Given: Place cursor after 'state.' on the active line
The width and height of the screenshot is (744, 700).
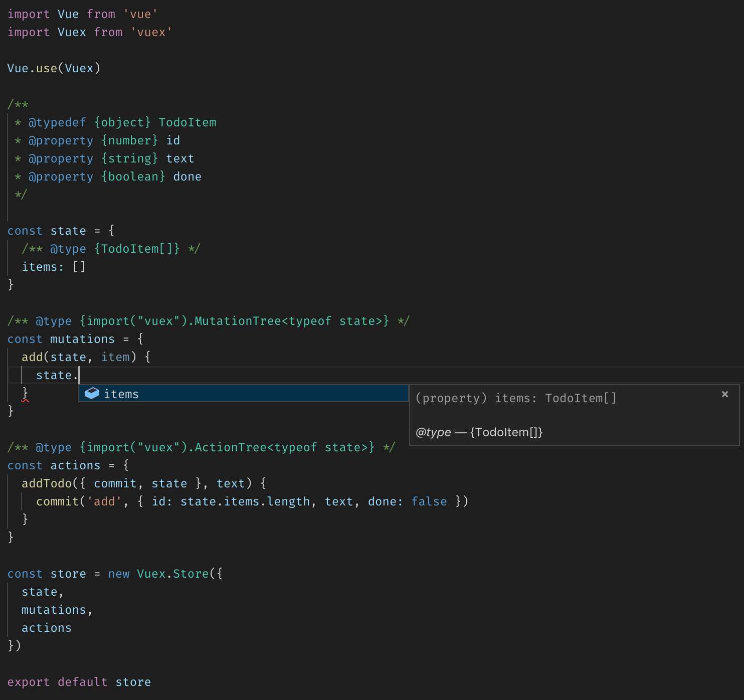Looking at the screenshot, I should (80, 375).
